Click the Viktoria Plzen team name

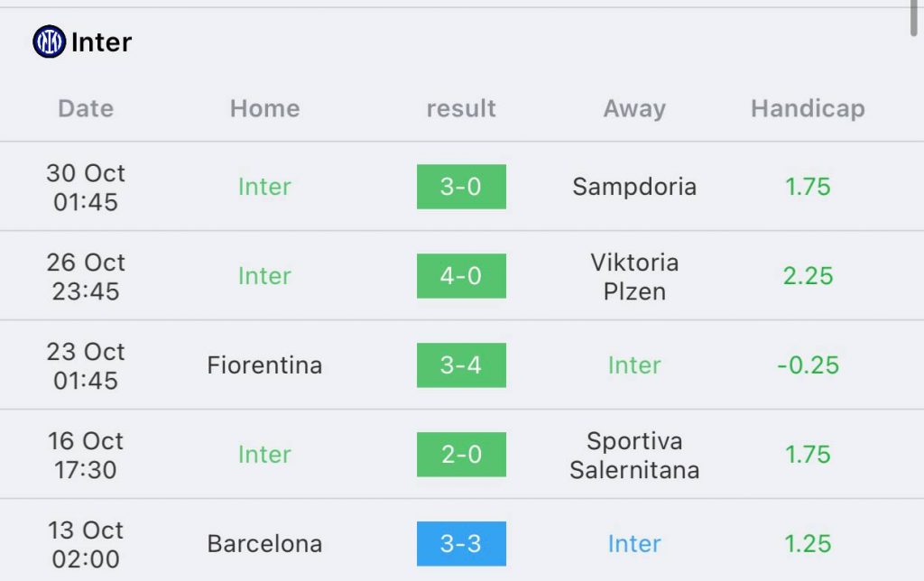[634, 276]
